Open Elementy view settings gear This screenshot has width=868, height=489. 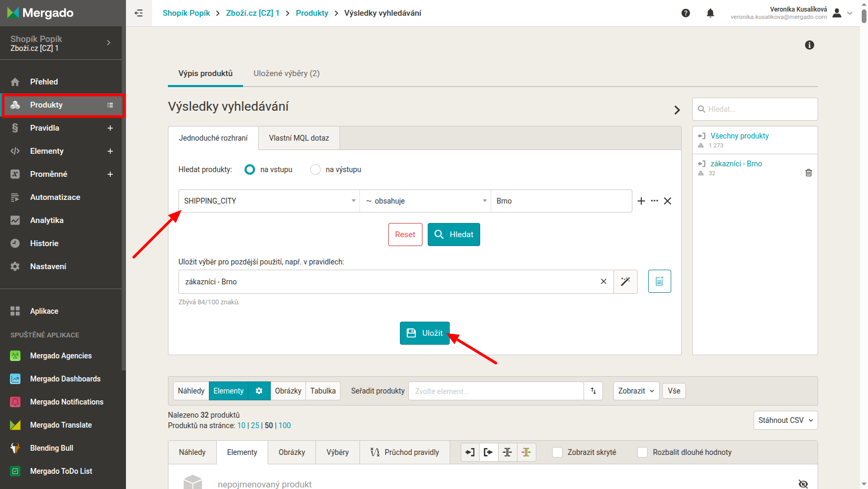pos(259,391)
